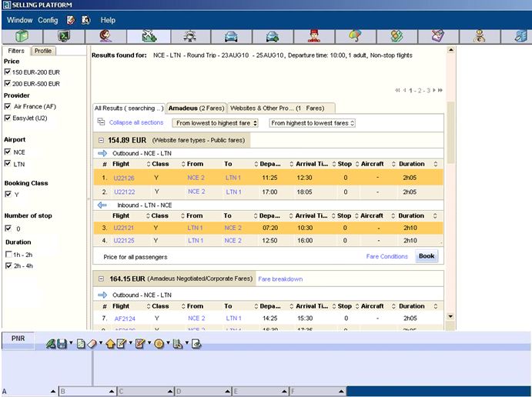The image size is (532, 397).
Task: Click the red notepad pencil icon
Action: 140,344
